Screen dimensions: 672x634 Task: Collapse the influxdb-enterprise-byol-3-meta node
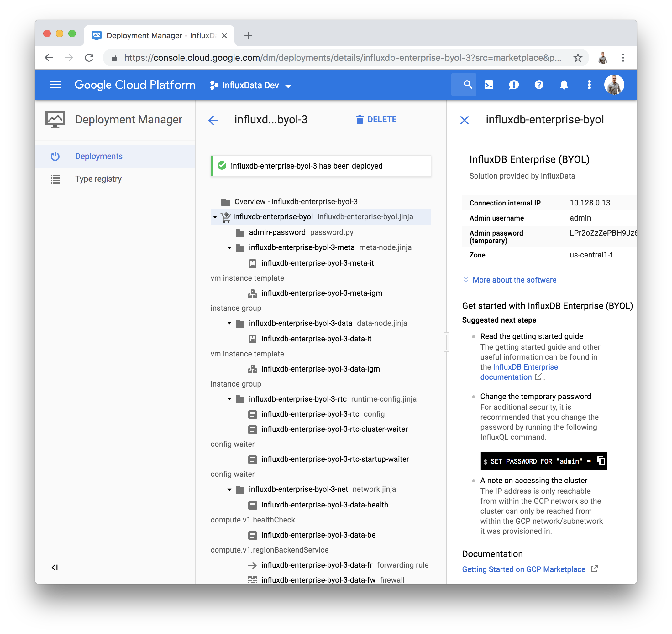pos(229,248)
